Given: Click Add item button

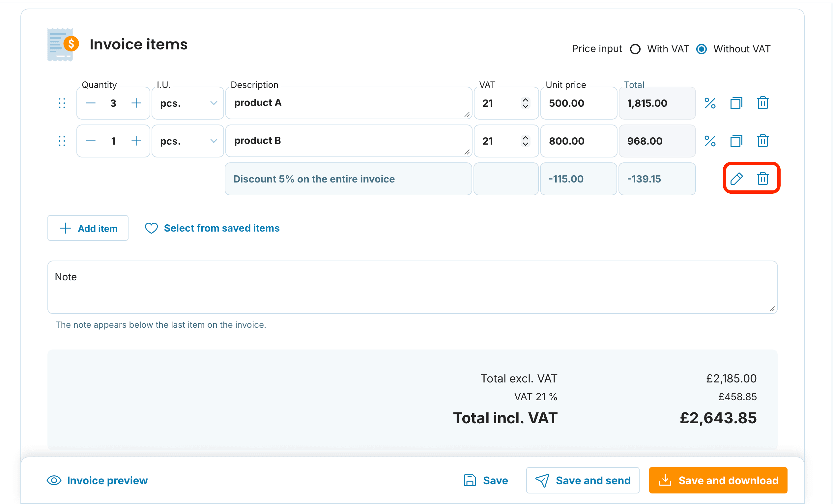Looking at the screenshot, I should [x=88, y=228].
